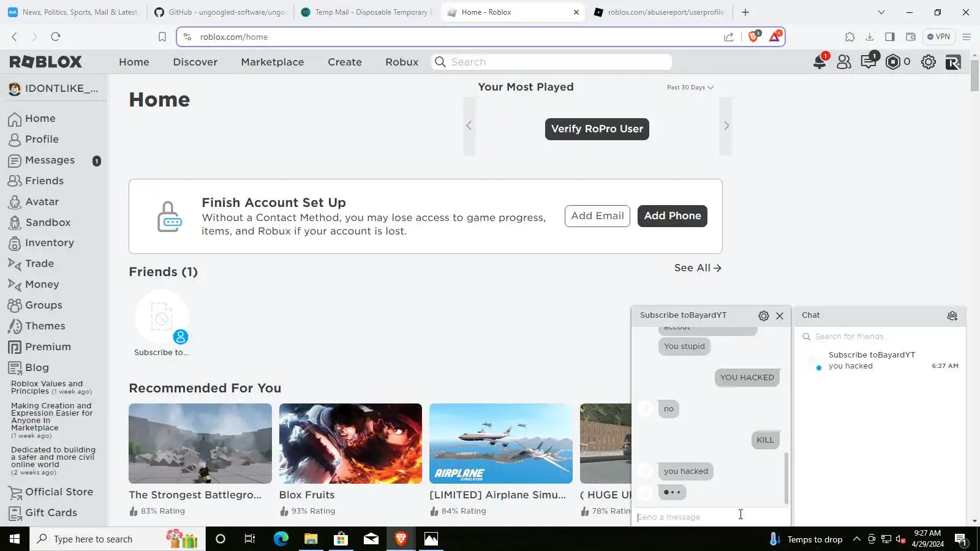Open Sandbox in the left sidebar
Viewport: 980px width, 551px height.
pyautogui.click(x=48, y=223)
